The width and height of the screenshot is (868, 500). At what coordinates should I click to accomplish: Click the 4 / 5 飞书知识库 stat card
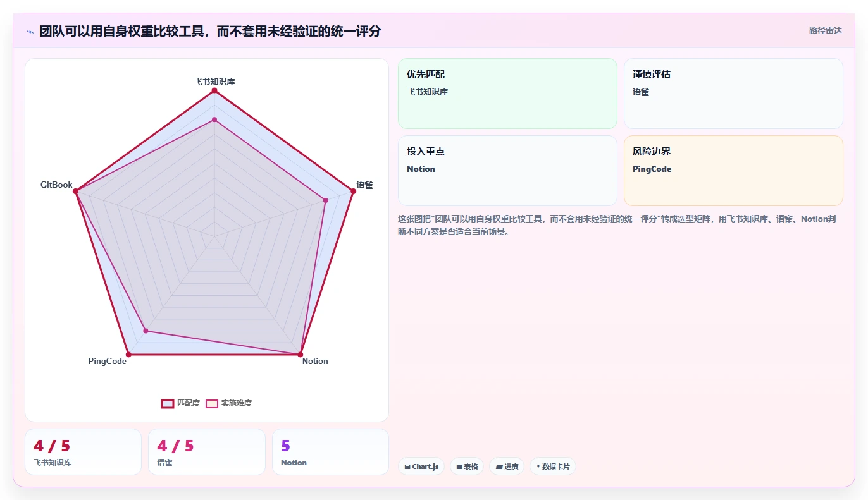pyautogui.click(x=83, y=452)
